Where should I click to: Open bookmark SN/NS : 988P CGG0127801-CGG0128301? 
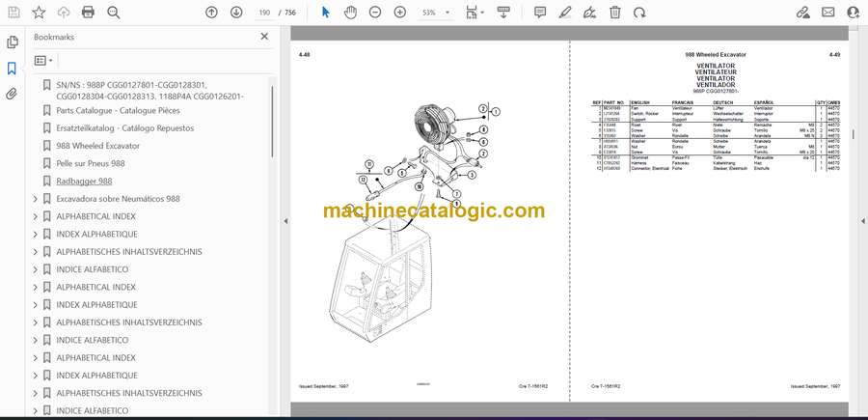(x=149, y=91)
